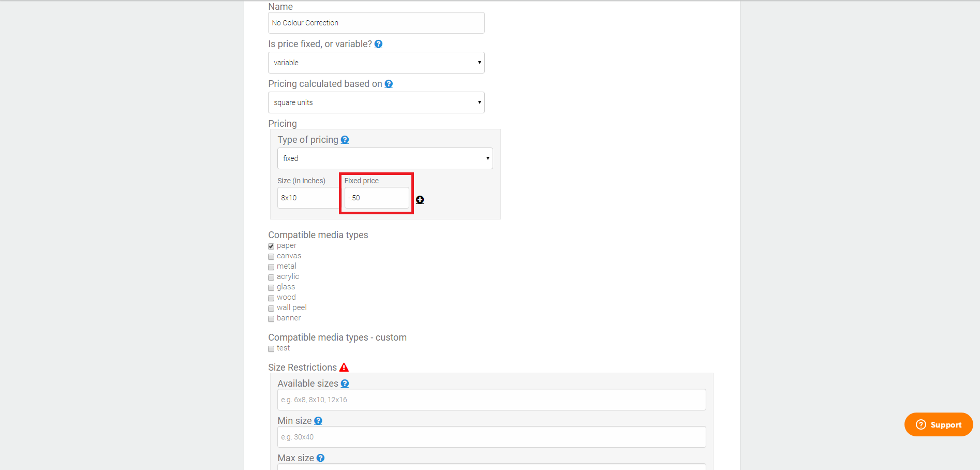Click help icon next to Max size
Image resolution: width=980 pixels, height=470 pixels.
click(x=320, y=458)
